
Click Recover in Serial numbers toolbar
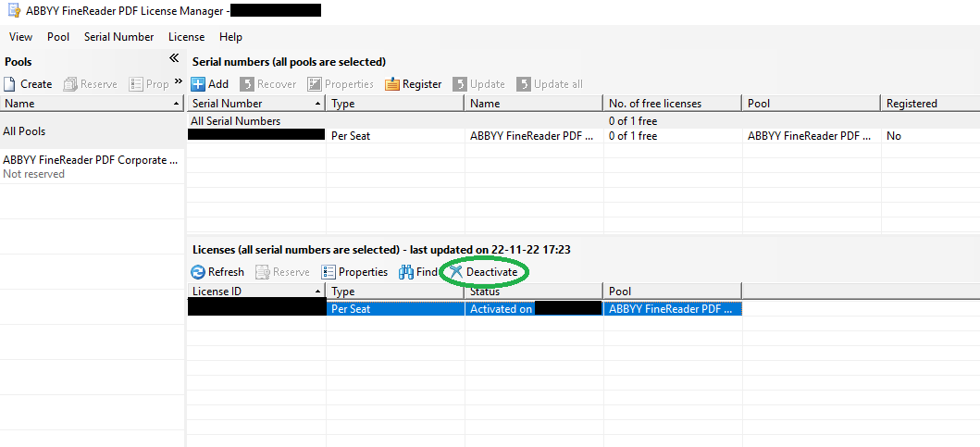point(268,84)
